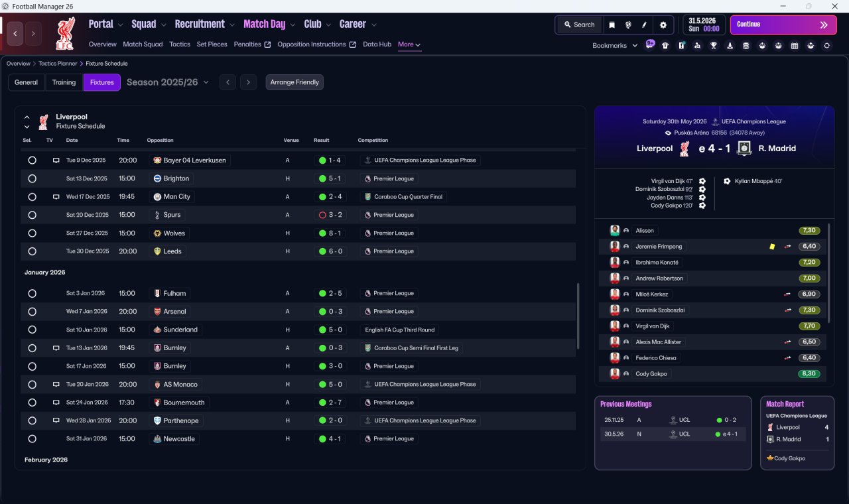Click the training cone icon in bookmarks bar
The width and height of the screenshot is (849, 504).
click(730, 46)
